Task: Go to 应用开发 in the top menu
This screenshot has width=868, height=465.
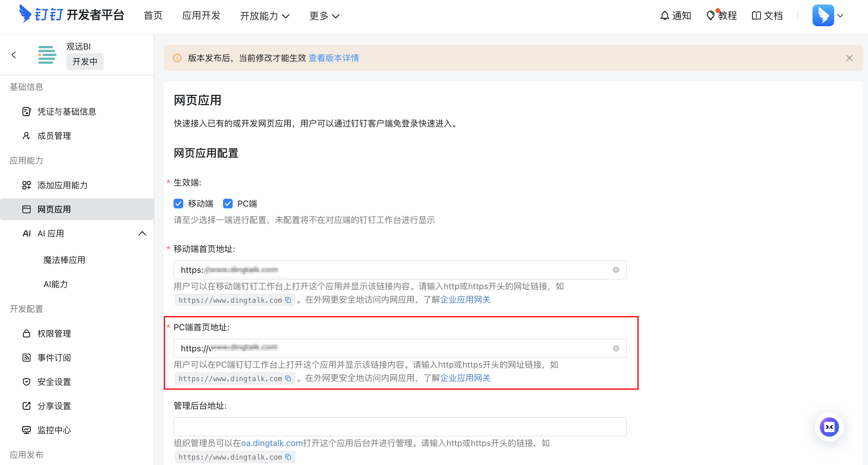Action: pos(201,15)
